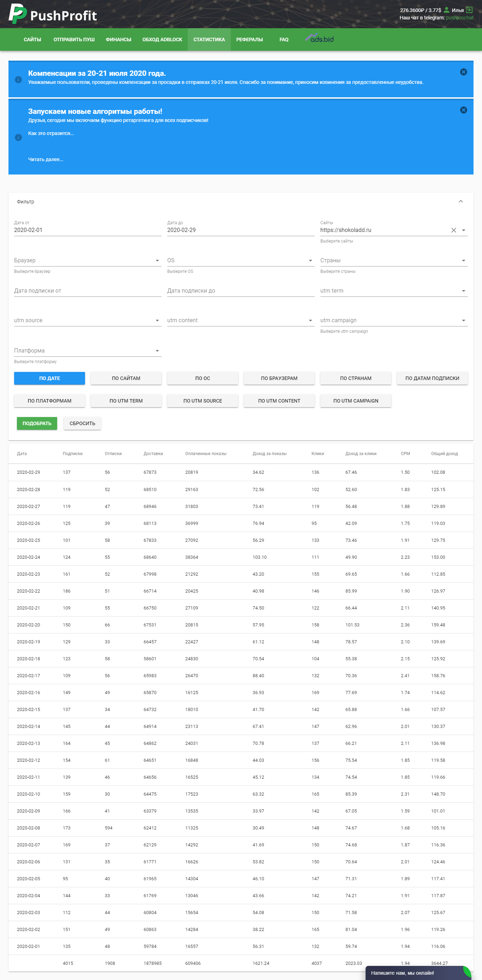Group by По UTM Campaign

356,400
